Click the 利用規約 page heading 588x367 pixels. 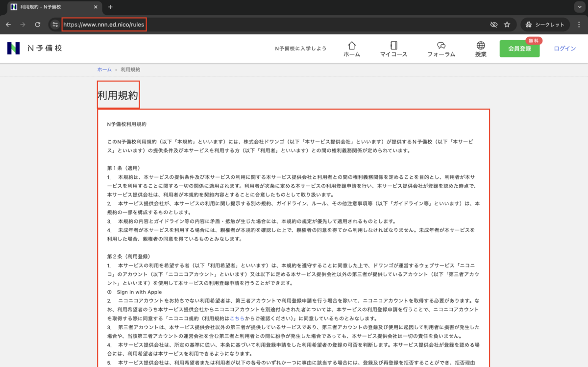118,95
